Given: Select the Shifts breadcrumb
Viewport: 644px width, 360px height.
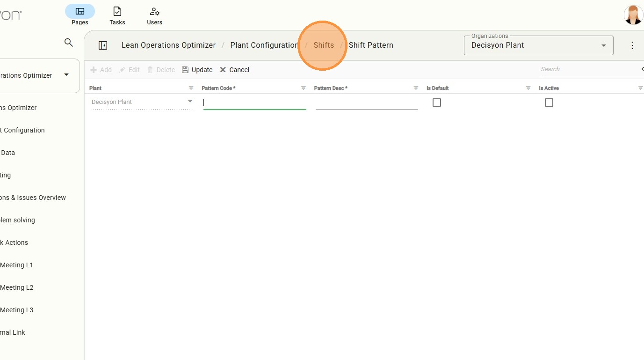Looking at the screenshot, I should [x=324, y=45].
